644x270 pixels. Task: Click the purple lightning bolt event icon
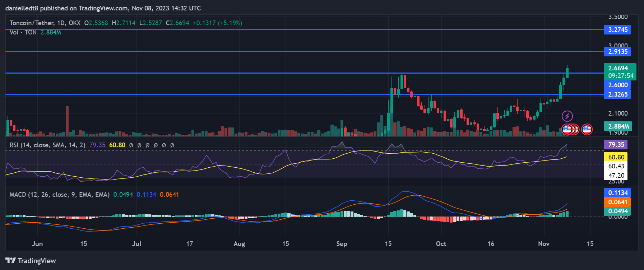coord(567,116)
